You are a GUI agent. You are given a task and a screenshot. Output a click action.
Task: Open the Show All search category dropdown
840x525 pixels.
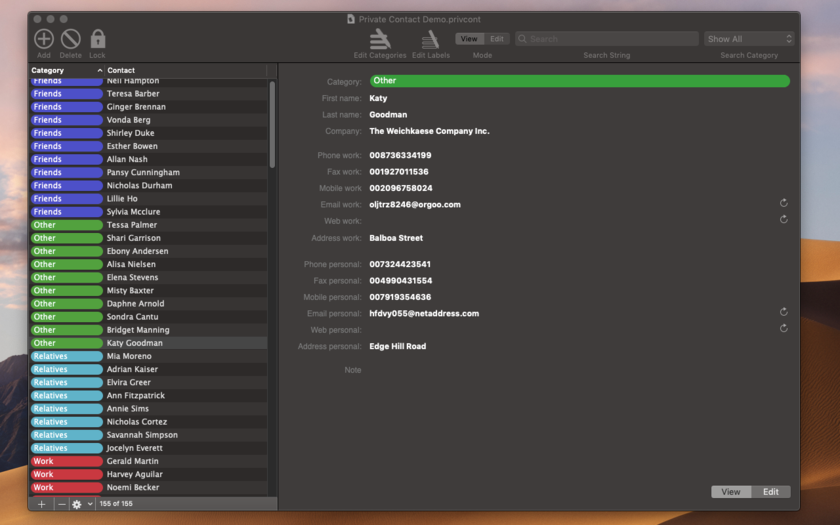(x=749, y=39)
